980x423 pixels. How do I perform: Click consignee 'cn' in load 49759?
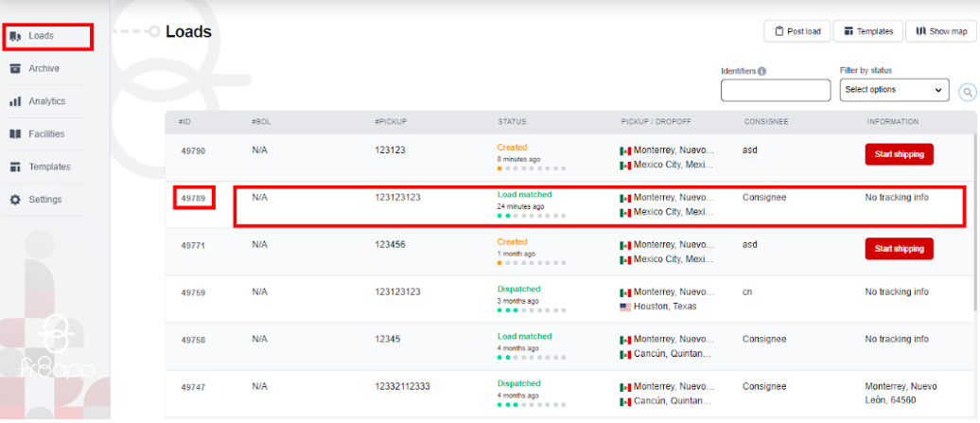point(747,291)
